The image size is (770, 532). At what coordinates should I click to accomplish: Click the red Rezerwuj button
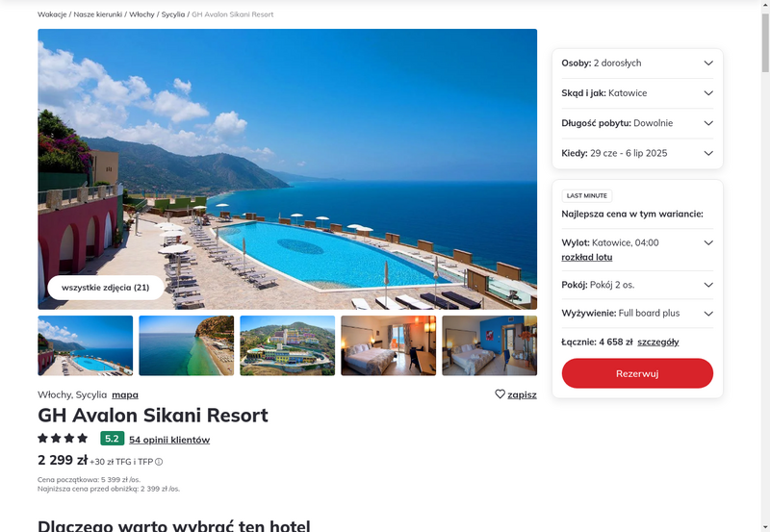637,373
